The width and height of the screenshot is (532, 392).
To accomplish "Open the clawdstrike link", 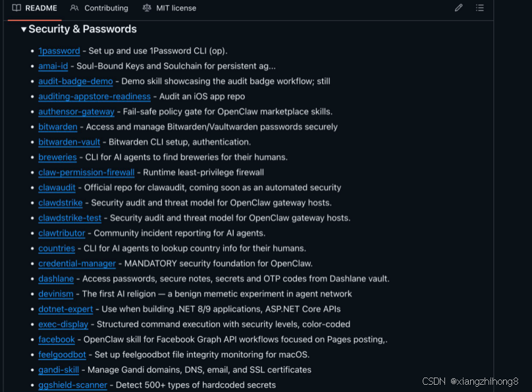I will click(60, 203).
